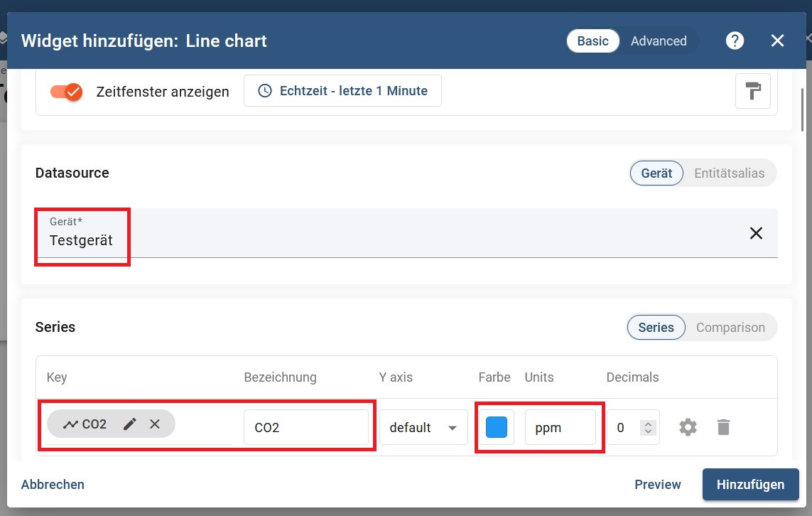Open the Echtzeit time window selector
Viewport: 812px width, 516px height.
[x=342, y=91]
